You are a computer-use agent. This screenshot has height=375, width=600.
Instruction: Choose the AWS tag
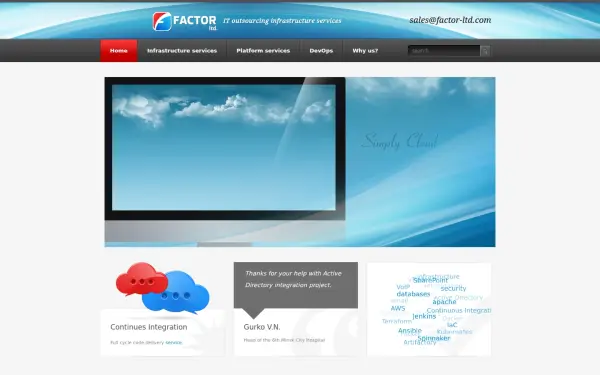point(398,308)
